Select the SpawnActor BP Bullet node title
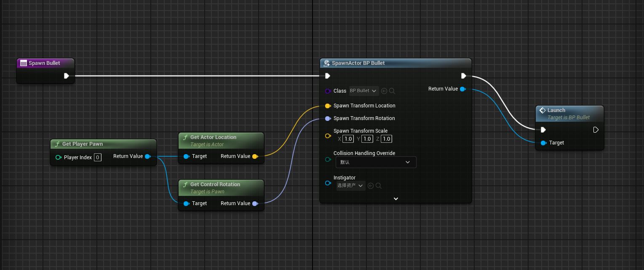Screen dimensions: 644x270 coord(358,63)
